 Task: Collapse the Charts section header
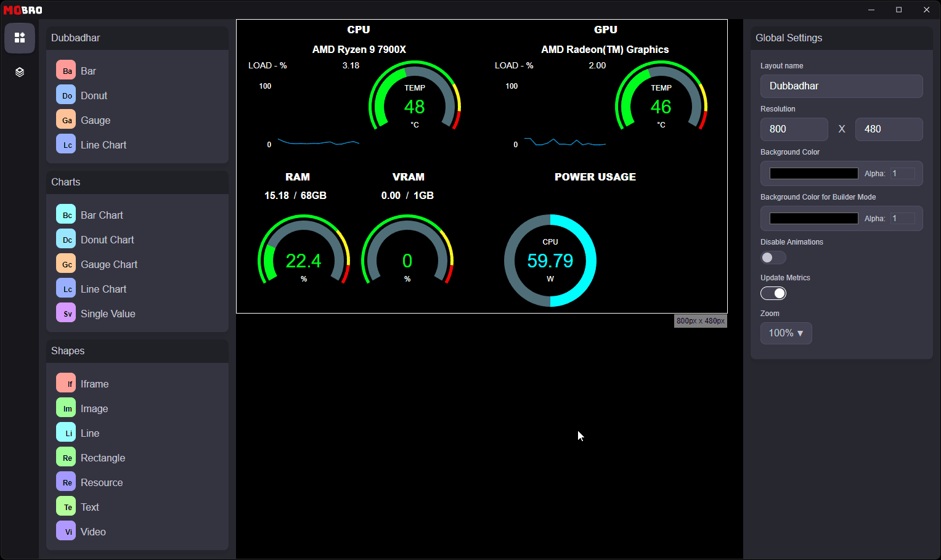tap(137, 182)
